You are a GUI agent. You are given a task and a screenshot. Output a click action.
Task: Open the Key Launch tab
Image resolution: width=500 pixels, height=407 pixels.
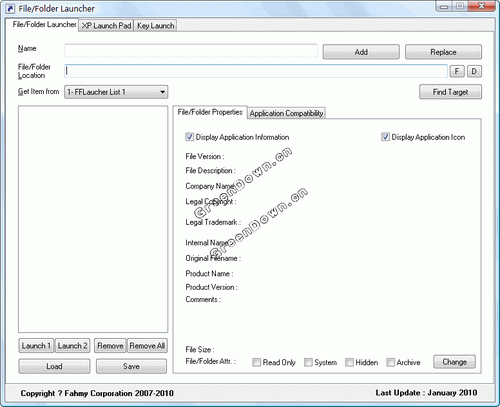(x=156, y=26)
